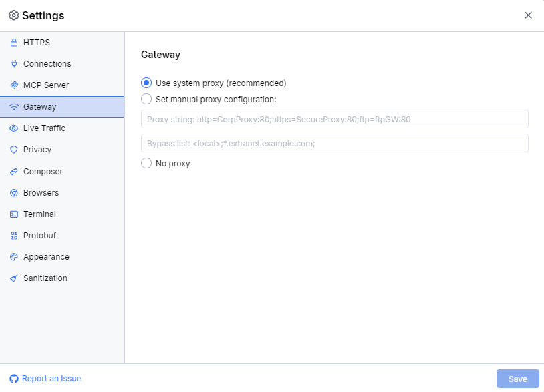Click the Settings gear icon in the header

click(13, 15)
